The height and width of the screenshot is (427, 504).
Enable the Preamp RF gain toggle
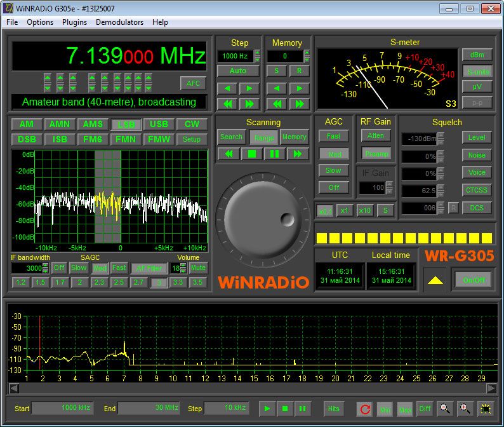click(376, 154)
